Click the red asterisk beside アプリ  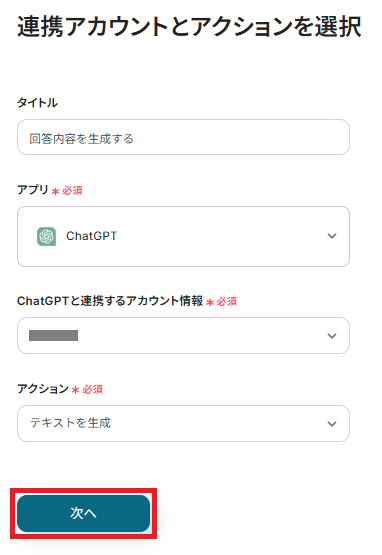coord(55,191)
